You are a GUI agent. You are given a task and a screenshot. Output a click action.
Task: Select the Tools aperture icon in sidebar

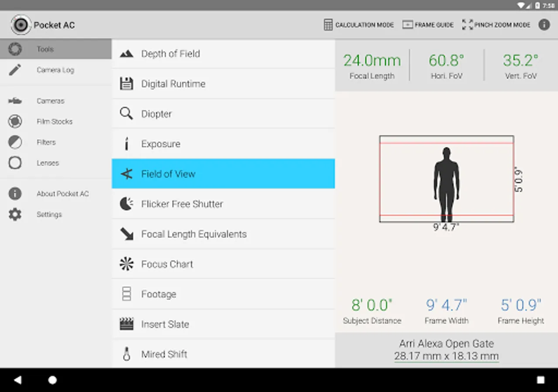click(x=15, y=49)
